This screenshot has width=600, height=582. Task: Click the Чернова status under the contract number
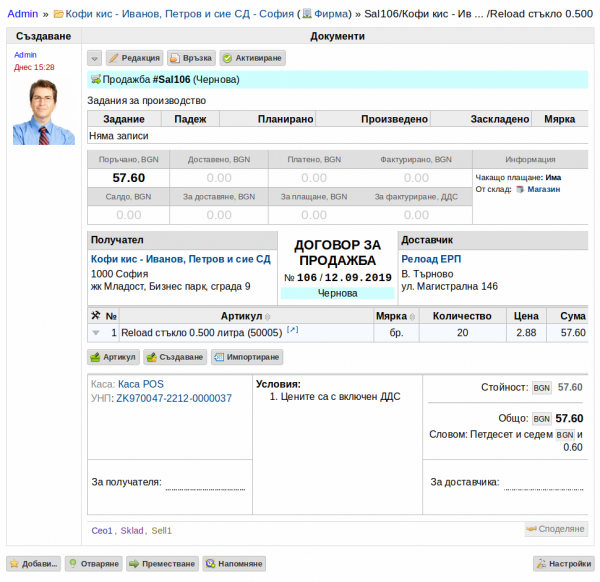pyautogui.click(x=338, y=293)
